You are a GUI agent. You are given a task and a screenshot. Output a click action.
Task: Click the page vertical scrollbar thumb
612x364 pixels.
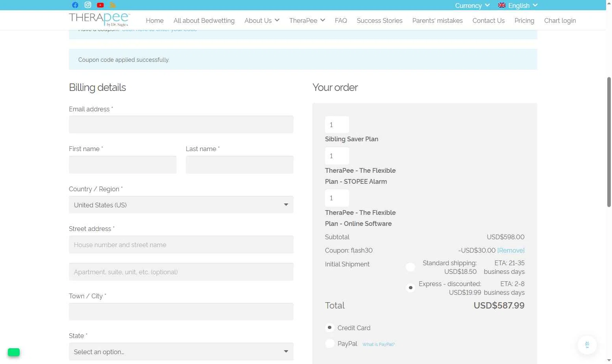pyautogui.click(x=609, y=142)
